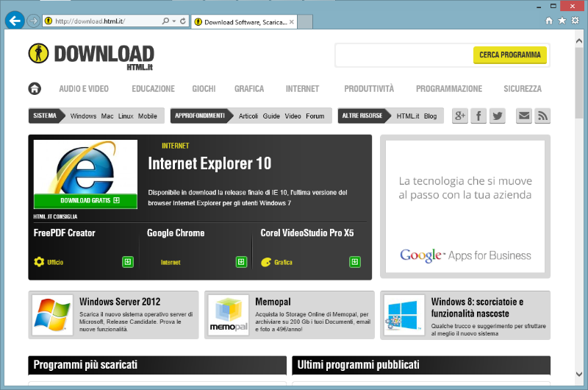The image size is (588, 390).
Task: Click the green DOWNLOAD GRATIS button
Action: (85, 200)
